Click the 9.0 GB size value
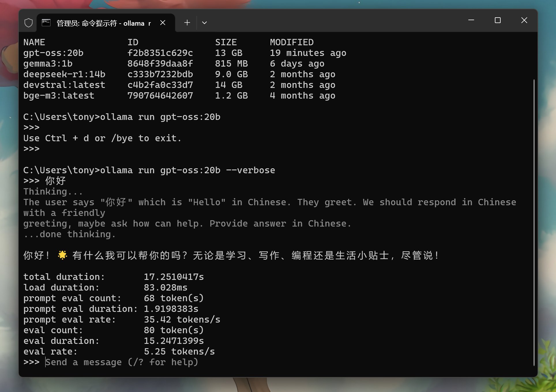 coord(231,74)
